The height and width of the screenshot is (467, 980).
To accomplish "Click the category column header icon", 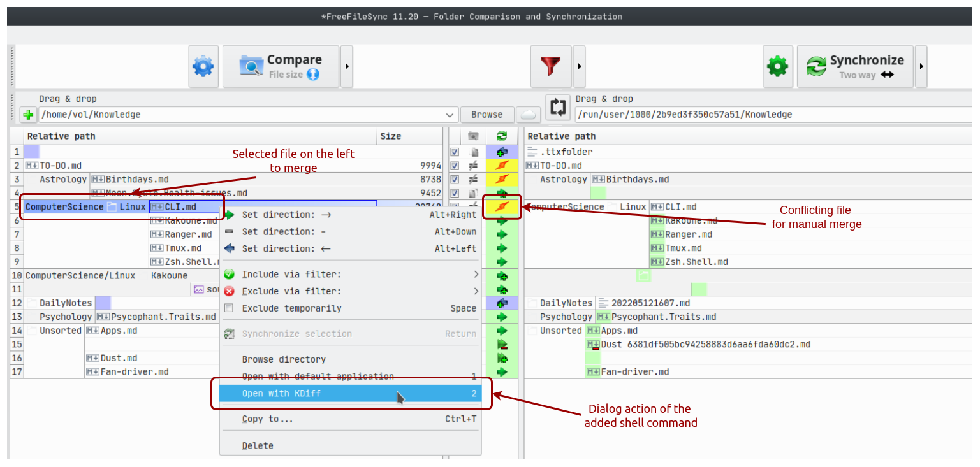I will (x=473, y=136).
